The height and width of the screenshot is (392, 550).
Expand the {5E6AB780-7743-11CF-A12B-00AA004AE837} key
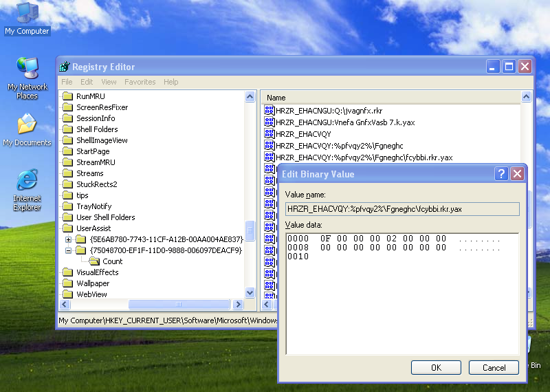click(x=68, y=239)
